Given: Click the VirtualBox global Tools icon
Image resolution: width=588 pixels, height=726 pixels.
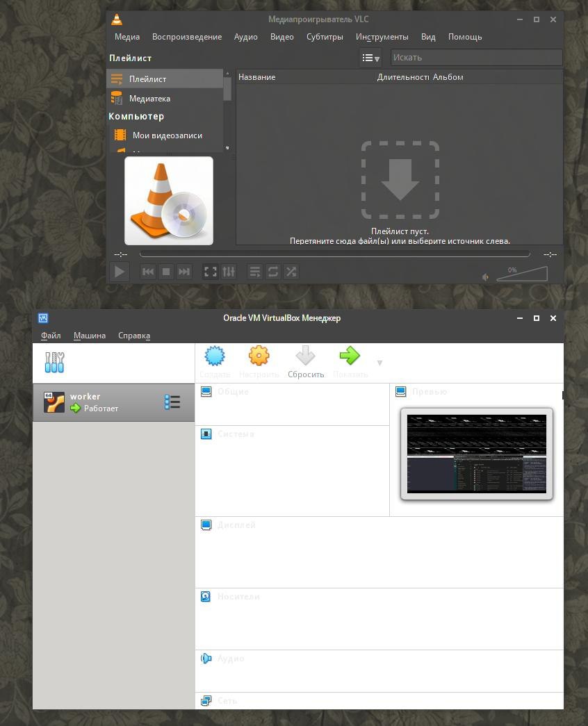Looking at the screenshot, I should (54, 362).
